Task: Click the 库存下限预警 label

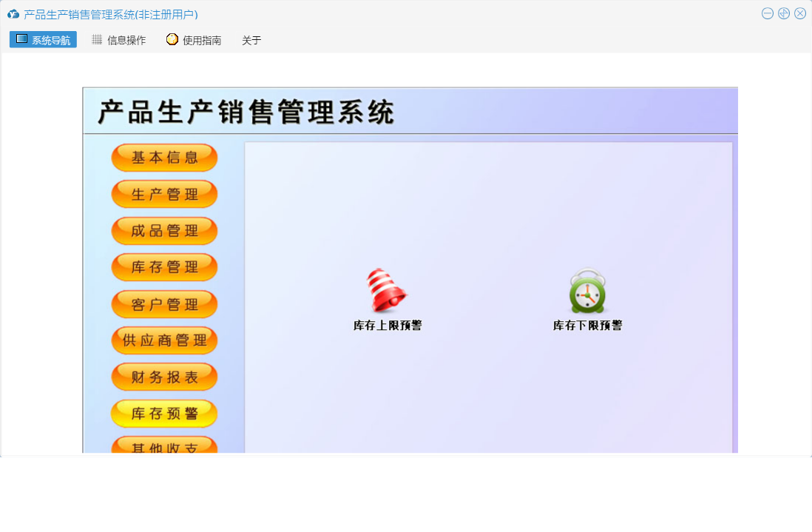Action: 587,326
